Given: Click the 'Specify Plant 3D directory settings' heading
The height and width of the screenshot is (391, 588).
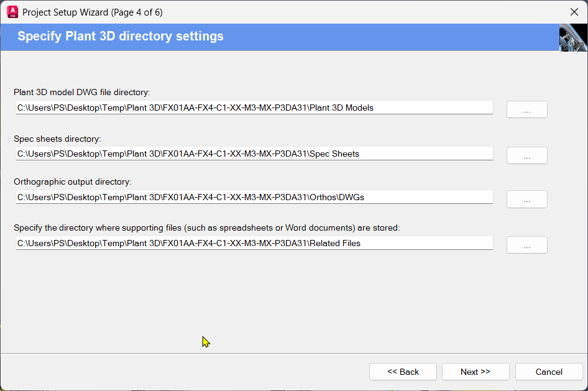Looking at the screenshot, I should [x=121, y=36].
